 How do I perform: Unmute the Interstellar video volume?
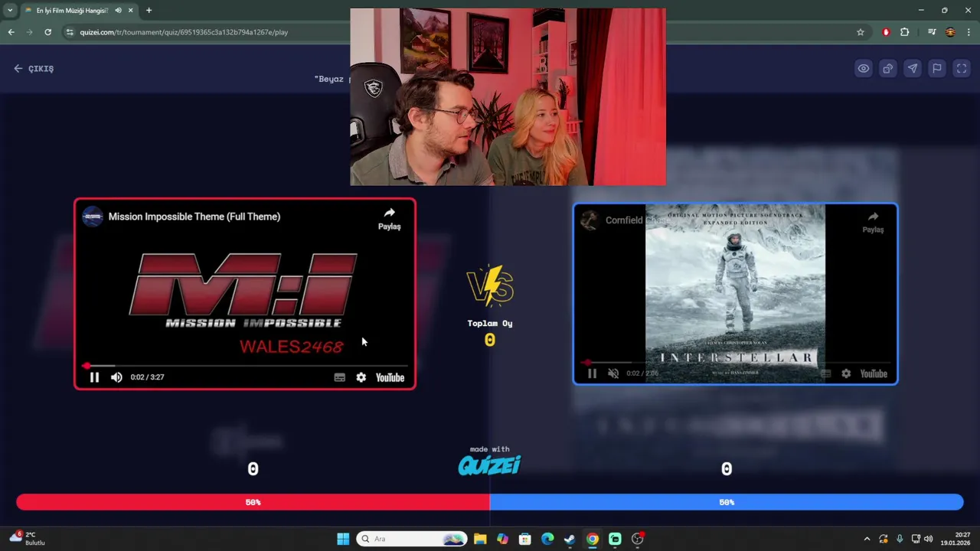[x=613, y=373]
